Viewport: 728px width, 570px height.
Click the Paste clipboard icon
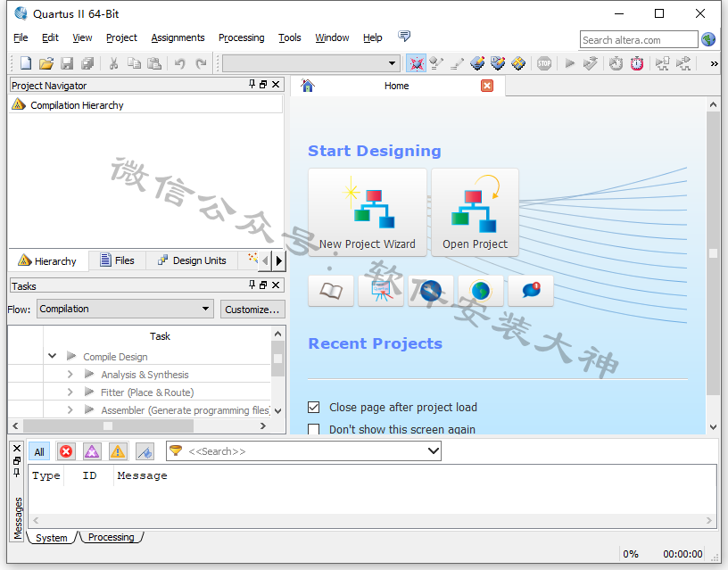tap(154, 63)
